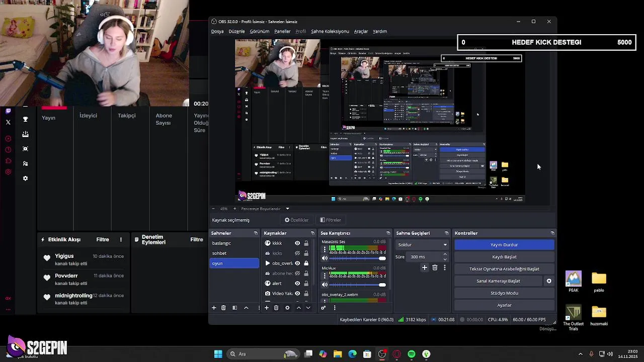This screenshot has width=644, height=362.
Task: Hide the kkkk source
Action: tap(297, 243)
